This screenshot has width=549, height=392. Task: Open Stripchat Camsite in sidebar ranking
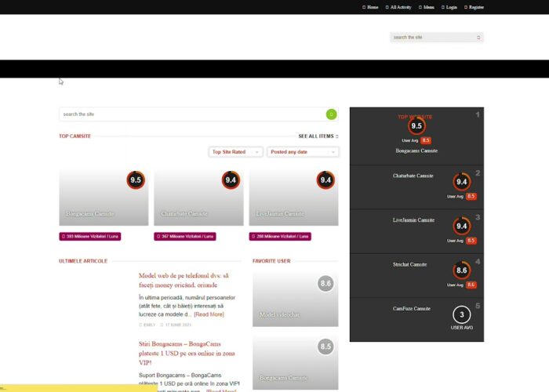(x=409, y=265)
